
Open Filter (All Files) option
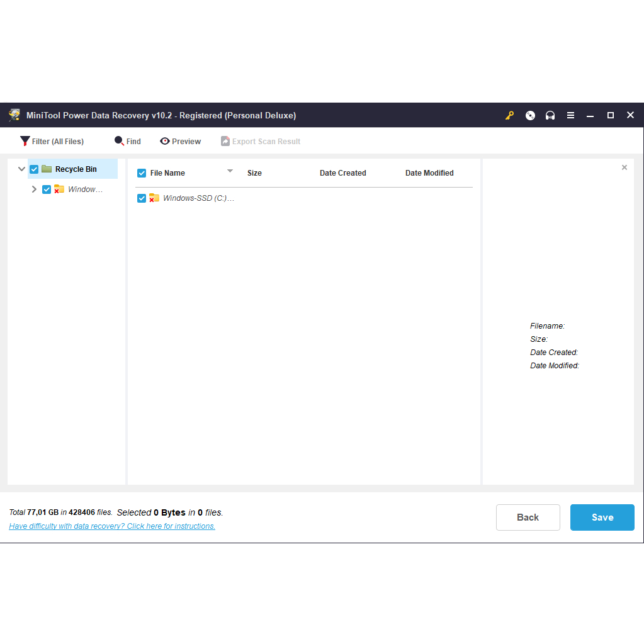(x=52, y=141)
